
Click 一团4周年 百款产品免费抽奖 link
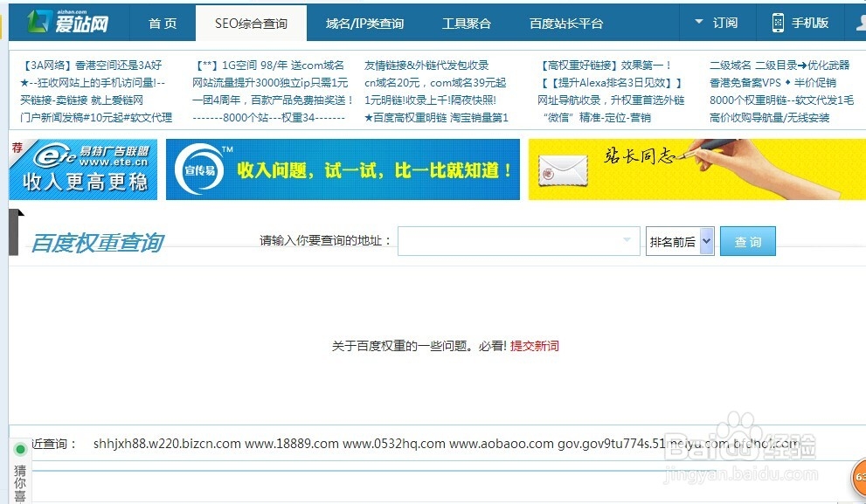[x=273, y=100]
